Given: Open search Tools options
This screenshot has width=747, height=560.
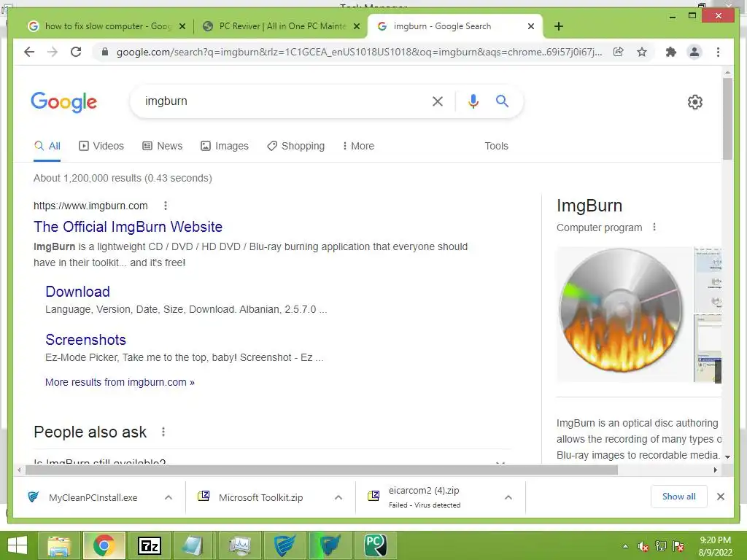Looking at the screenshot, I should click(x=496, y=146).
